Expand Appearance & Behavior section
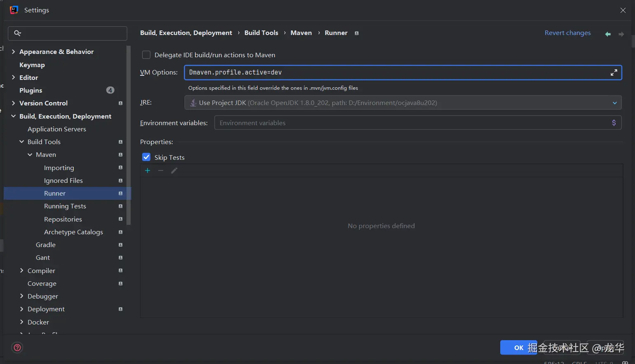The width and height of the screenshot is (635, 364). [14, 51]
